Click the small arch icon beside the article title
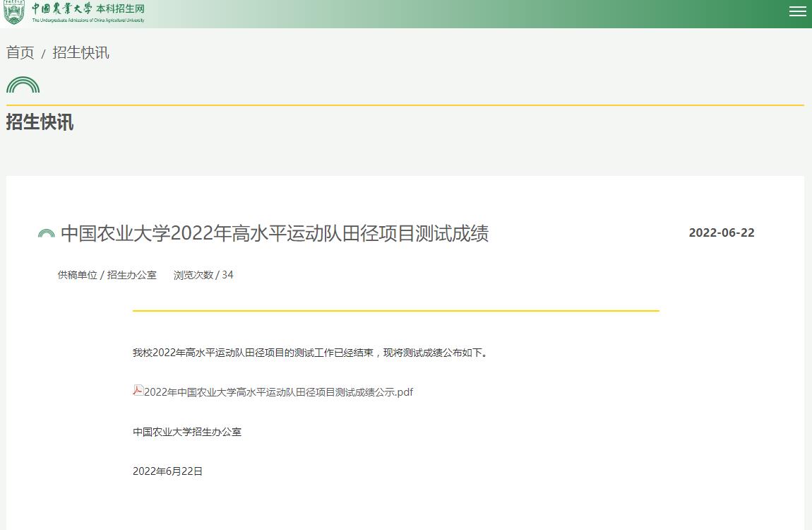Viewport: 812px width, 530px height. (x=46, y=234)
